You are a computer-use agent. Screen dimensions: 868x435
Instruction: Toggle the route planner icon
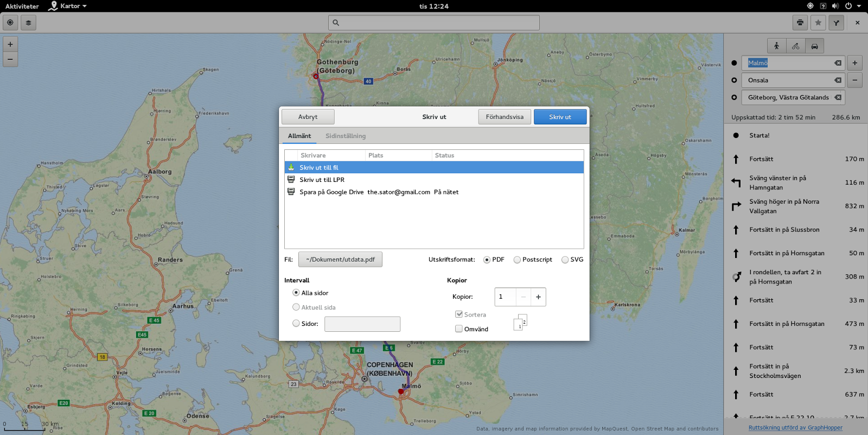pyautogui.click(x=837, y=23)
